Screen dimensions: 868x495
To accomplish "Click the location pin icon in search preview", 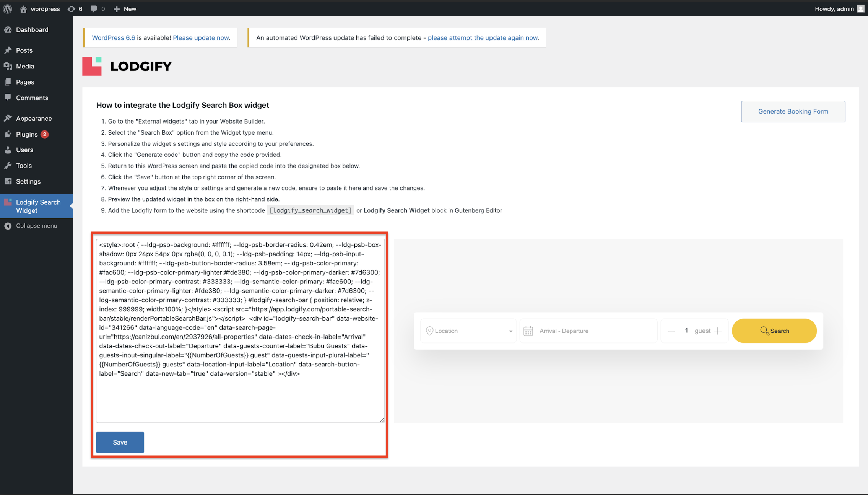I will [x=429, y=331].
